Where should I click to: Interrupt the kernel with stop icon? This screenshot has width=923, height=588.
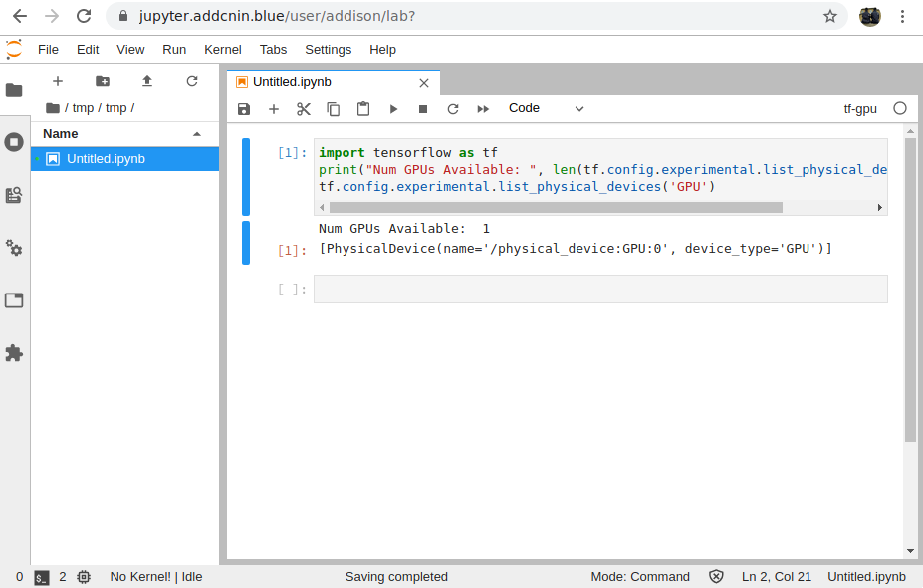(x=422, y=109)
